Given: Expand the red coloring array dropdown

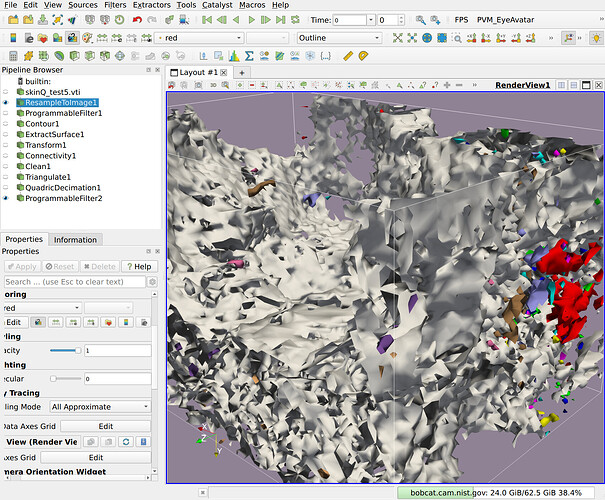Looking at the screenshot, I should [x=199, y=38].
